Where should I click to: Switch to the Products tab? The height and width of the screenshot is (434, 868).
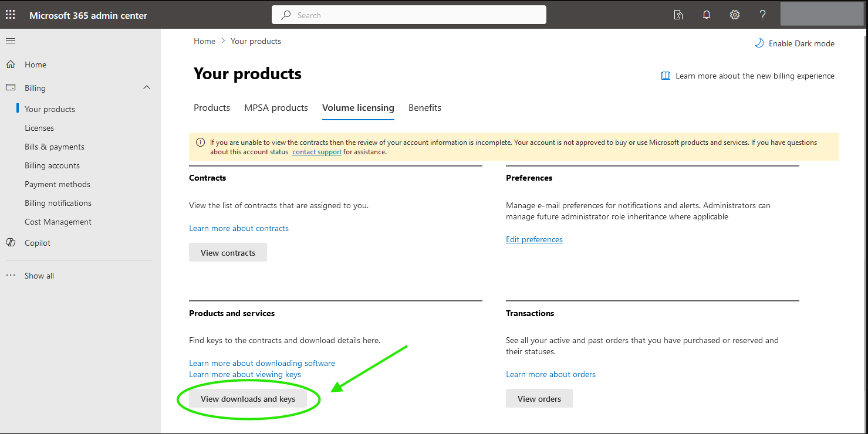pyautogui.click(x=211, y=108)
